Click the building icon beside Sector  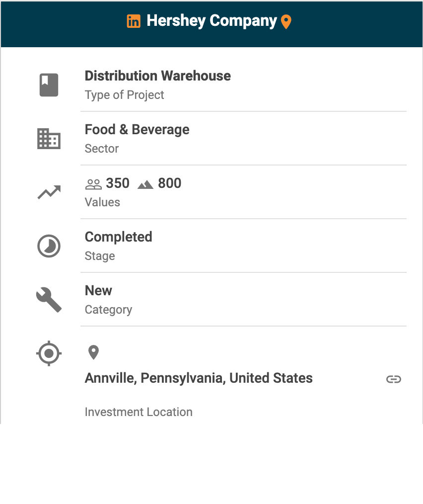click(x=49, y=139)
